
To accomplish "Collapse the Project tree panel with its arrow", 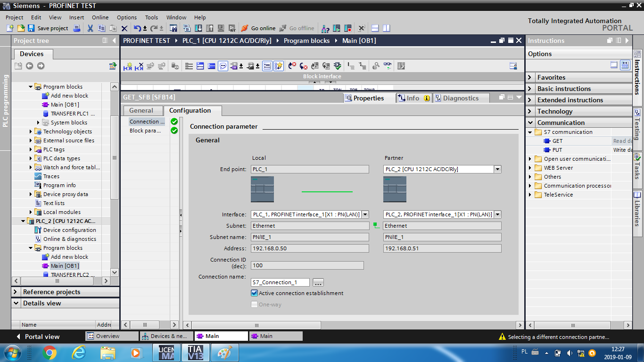I will pyautogui.click(x=114, y=41).
